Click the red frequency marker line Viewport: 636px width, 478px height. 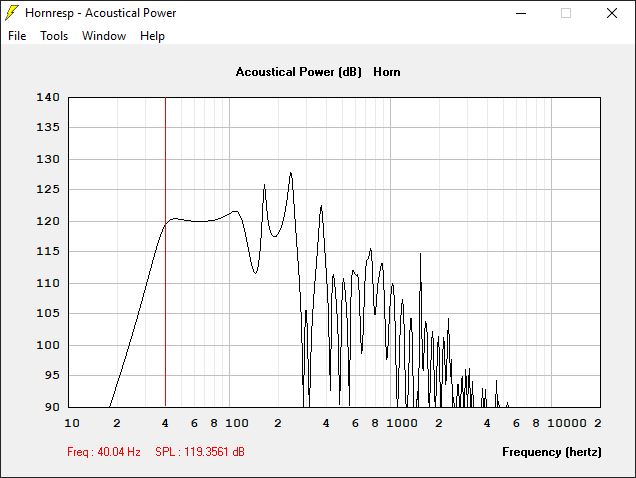point(165,252)
